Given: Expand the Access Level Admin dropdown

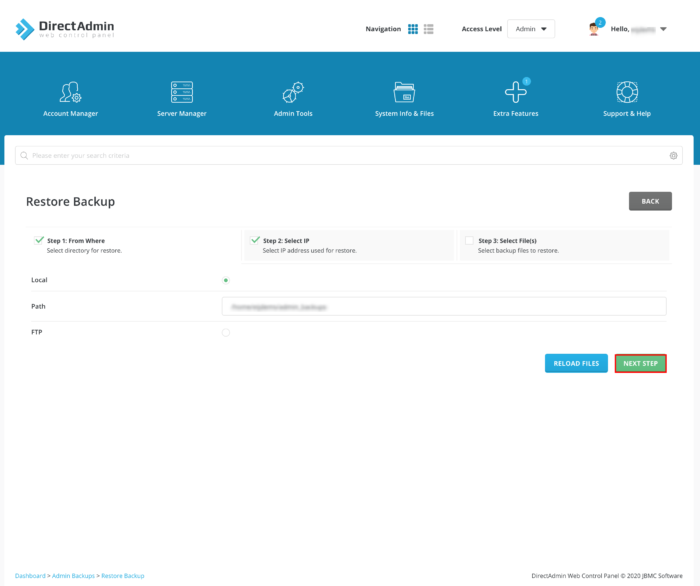Looking at the screenshot, I should [530, 29].
